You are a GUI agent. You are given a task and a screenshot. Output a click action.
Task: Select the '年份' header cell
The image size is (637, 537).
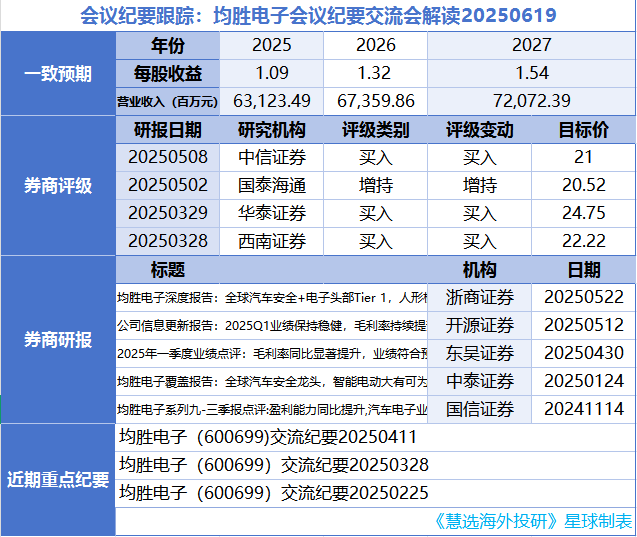coord(167,45)
